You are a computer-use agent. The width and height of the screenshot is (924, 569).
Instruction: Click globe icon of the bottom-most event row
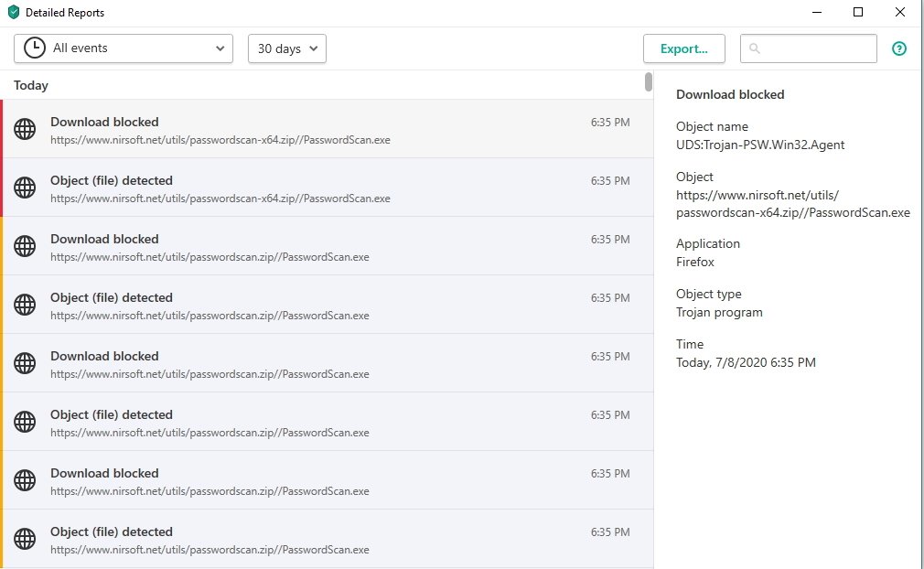click(x=25, y=539)
